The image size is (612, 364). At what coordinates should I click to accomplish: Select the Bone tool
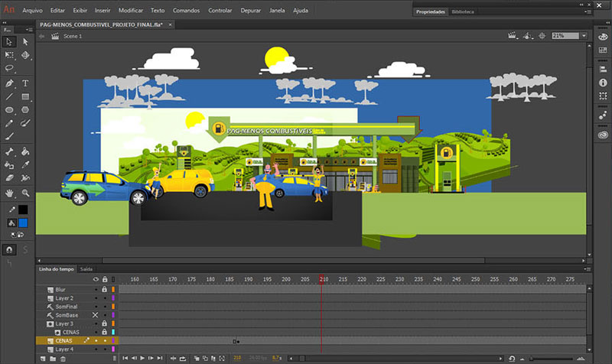click(x=9, y=151)
